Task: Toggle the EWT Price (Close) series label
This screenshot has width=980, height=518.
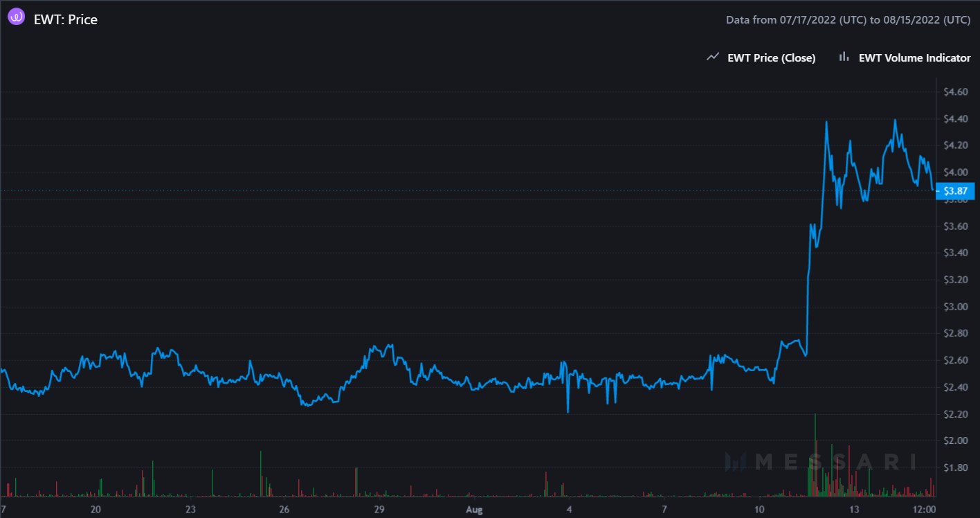Action: tap(771, 58)
